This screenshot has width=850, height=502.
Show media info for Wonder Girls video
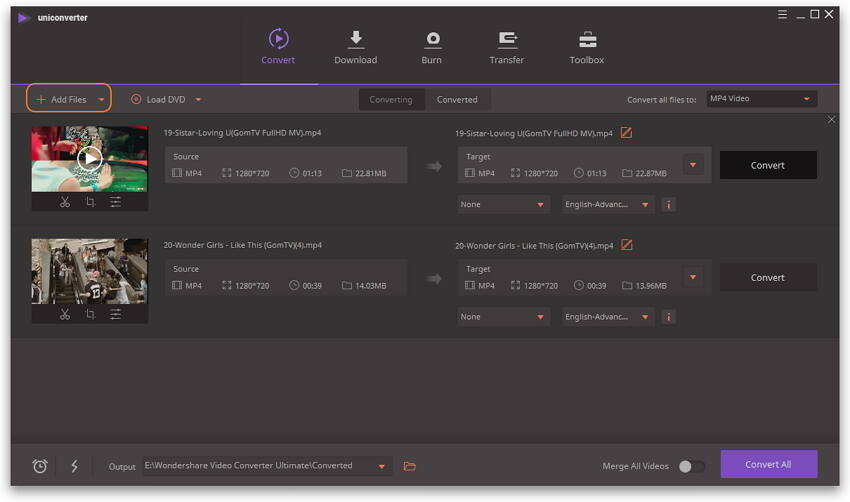pyautogui.click(x=668, y=317)
